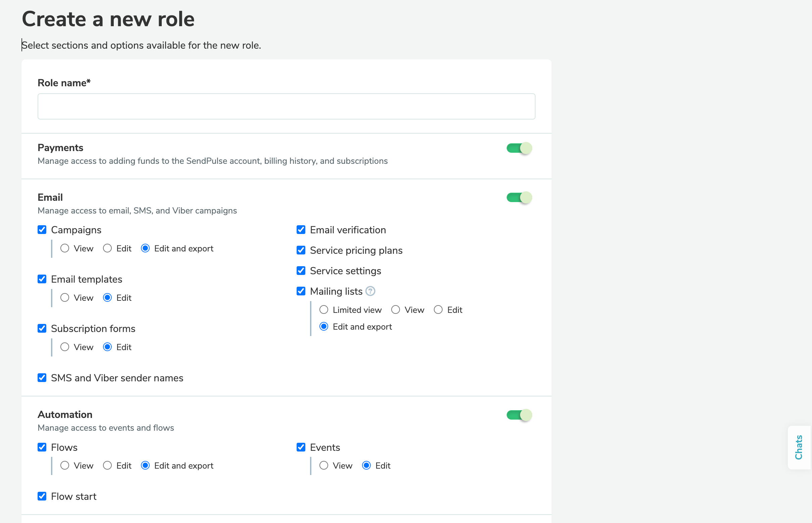This screenshot has width=812, height=523.
Task: Turn off the Email section toggle
Action: click(518, 198)
